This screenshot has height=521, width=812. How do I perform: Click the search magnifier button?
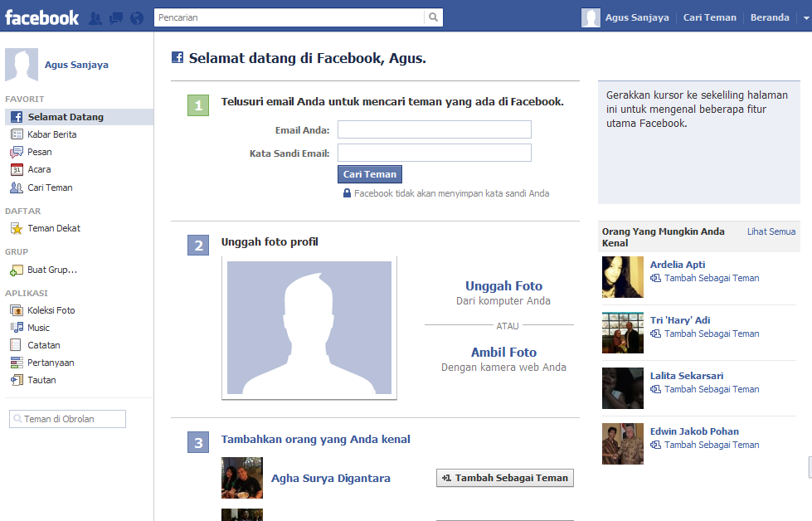(x=434, y=17)
